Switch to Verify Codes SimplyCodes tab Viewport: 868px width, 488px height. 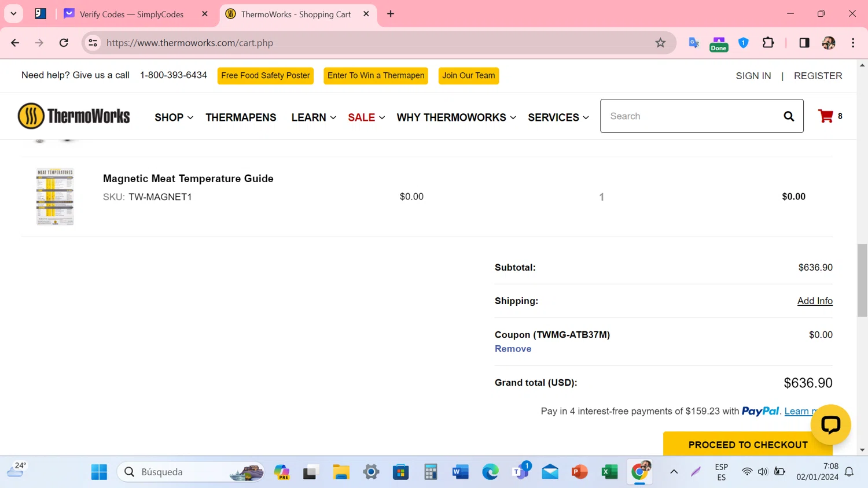point(136,14)
